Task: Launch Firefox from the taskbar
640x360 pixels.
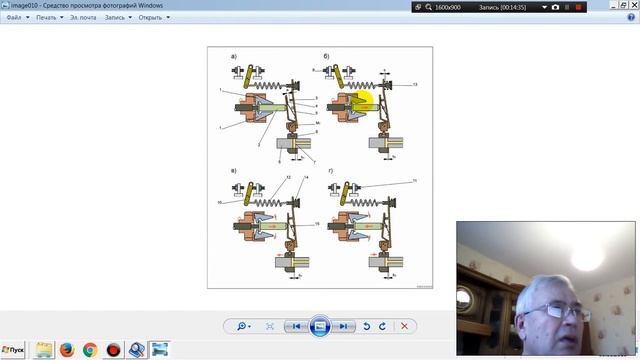Action: coord(67,350)
